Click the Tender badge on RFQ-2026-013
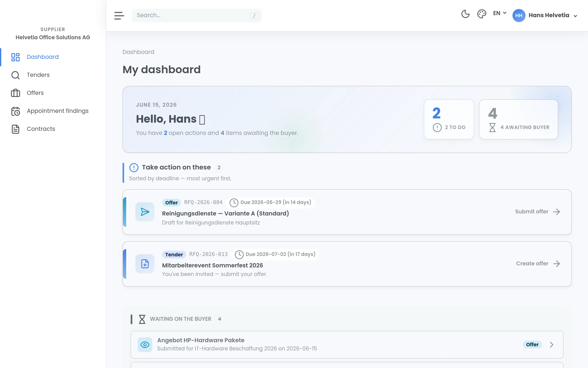 174,255
